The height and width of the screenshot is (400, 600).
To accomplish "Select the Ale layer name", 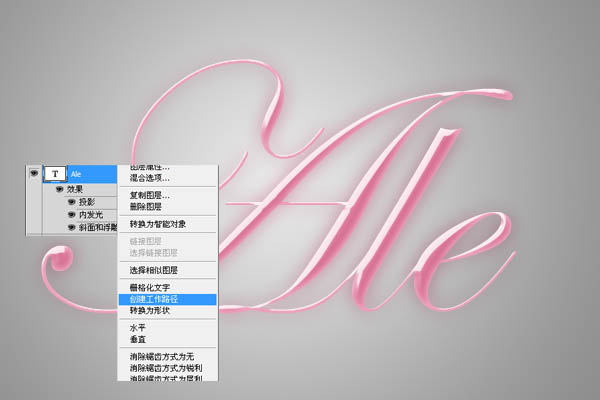I will click(x=76, y=173).
